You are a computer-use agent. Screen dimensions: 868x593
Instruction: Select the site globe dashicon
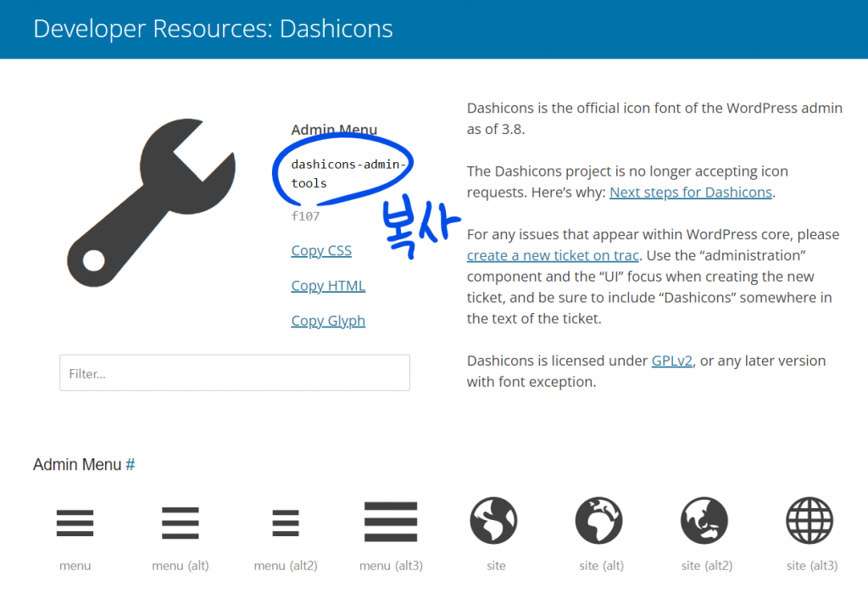tap(494, 520)
